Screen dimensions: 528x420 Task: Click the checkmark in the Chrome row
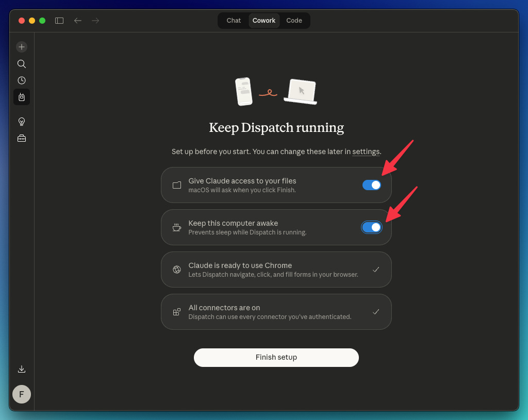[x=376, y=270]
